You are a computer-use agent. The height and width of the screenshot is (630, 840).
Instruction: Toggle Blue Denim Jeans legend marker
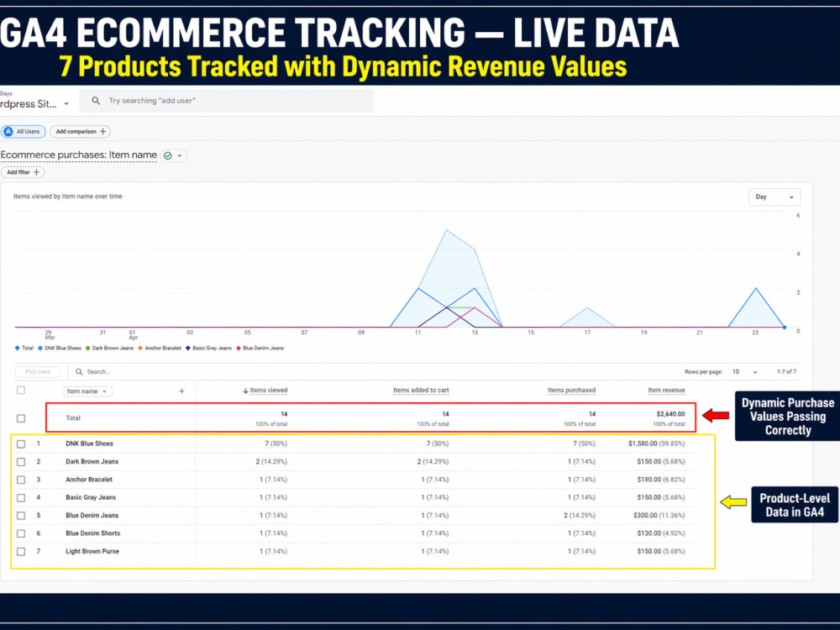pyautogui.click(x=239, y=349)
